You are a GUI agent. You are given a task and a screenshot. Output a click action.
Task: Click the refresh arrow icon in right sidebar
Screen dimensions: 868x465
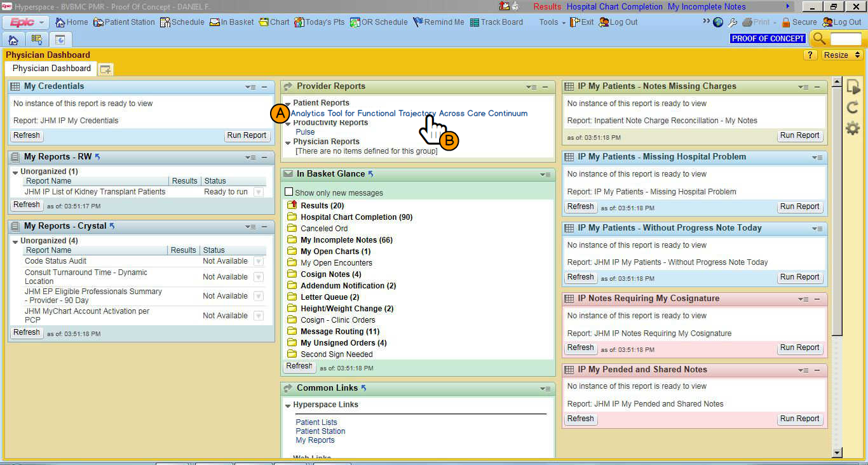853,107
